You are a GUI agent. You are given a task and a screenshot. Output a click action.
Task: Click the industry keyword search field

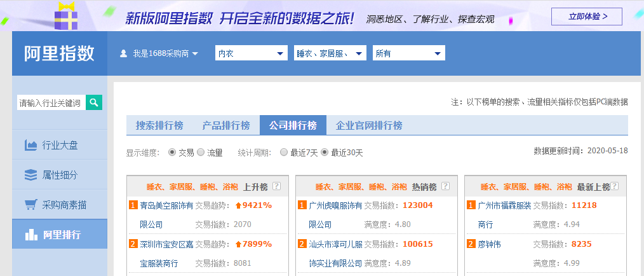coord(51,102)
